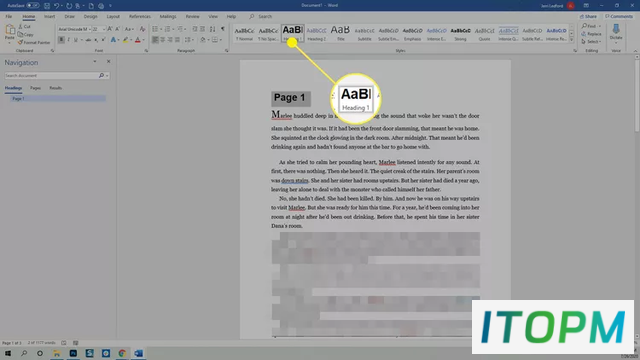
Task: Click the text highlight color icon
Action: tap(126, 40)
